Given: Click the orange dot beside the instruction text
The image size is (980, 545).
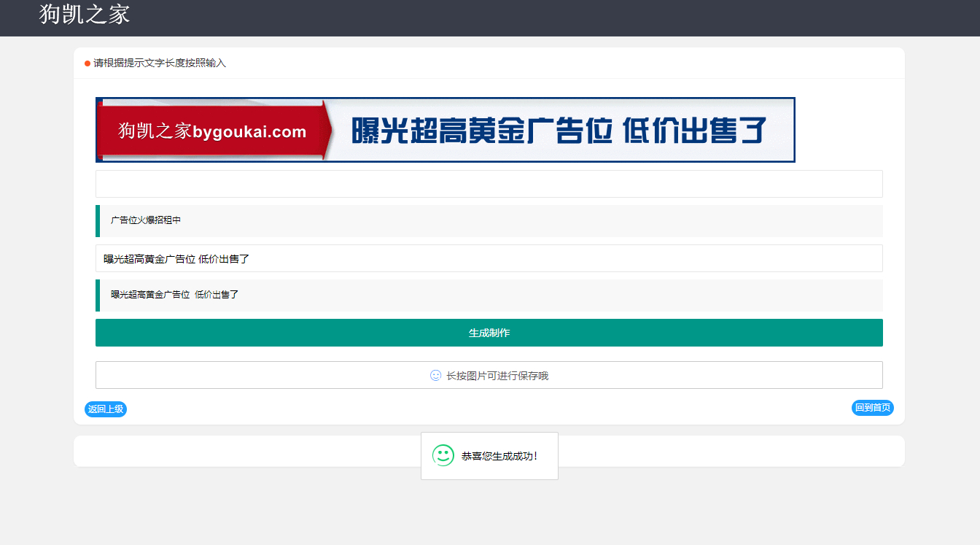Looking at the screenshot, I should pyautogui.click(x=87, y=63).
